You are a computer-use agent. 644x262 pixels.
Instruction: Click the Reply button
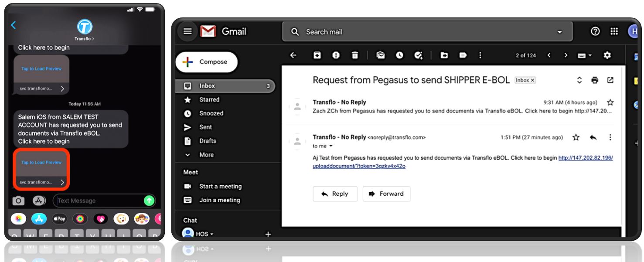335,194
